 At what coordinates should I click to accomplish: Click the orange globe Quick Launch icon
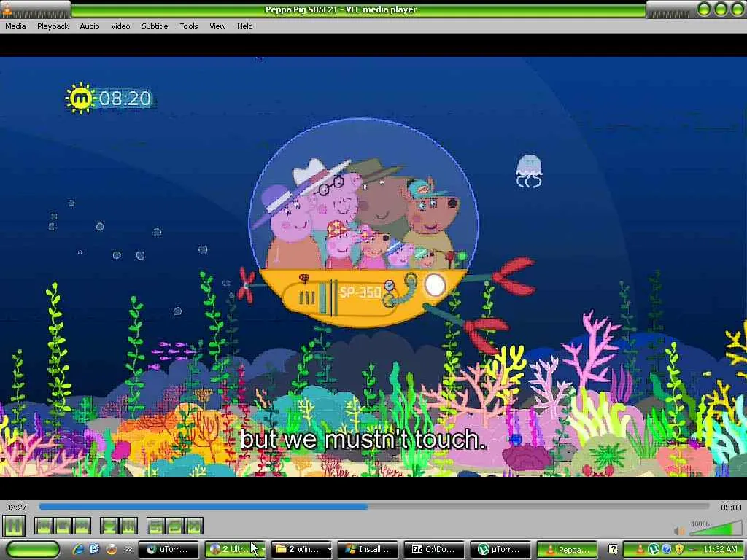pyautogui.click(x=112, y=549)
